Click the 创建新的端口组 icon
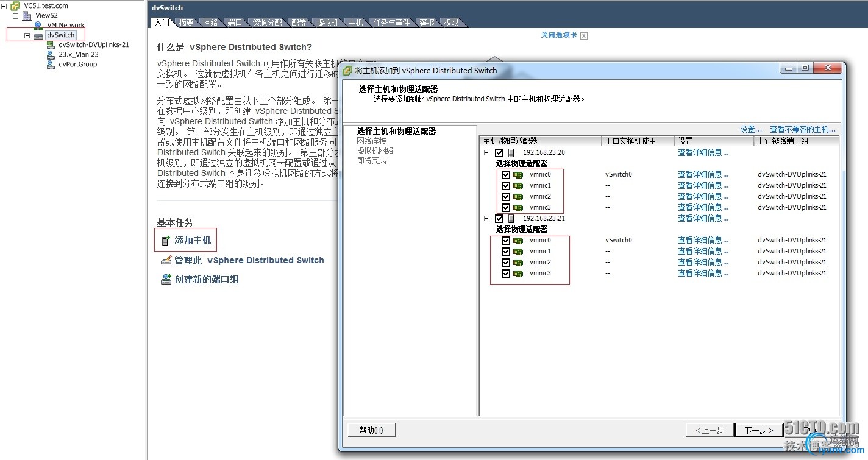 click(x=166, y=280)
